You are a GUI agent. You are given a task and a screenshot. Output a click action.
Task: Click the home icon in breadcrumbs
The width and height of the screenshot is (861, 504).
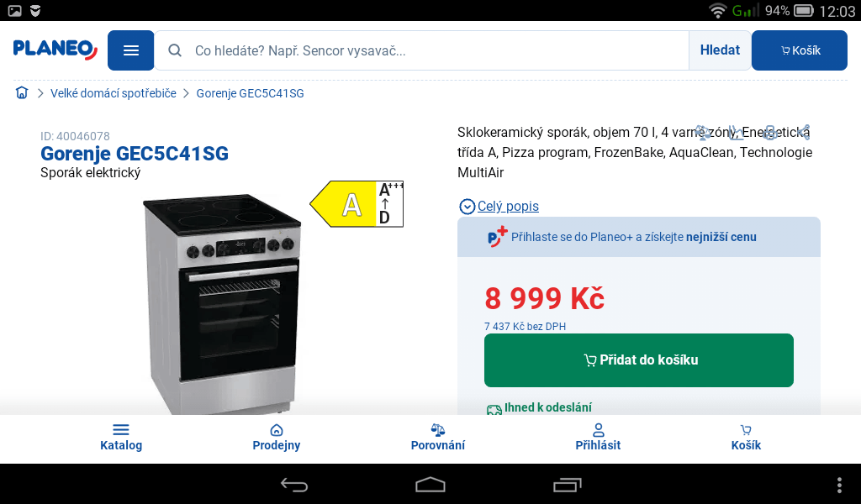[x=22, y=92]
